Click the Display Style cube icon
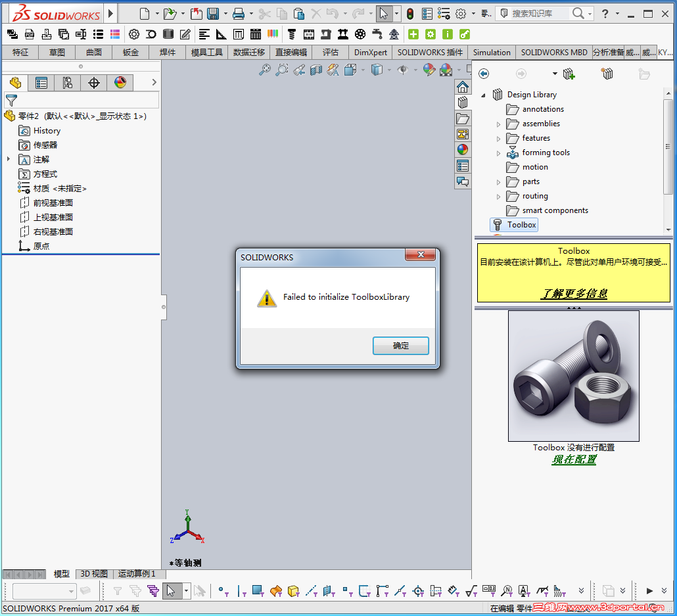The image size is (677, 616). click(x=377, y=70)
